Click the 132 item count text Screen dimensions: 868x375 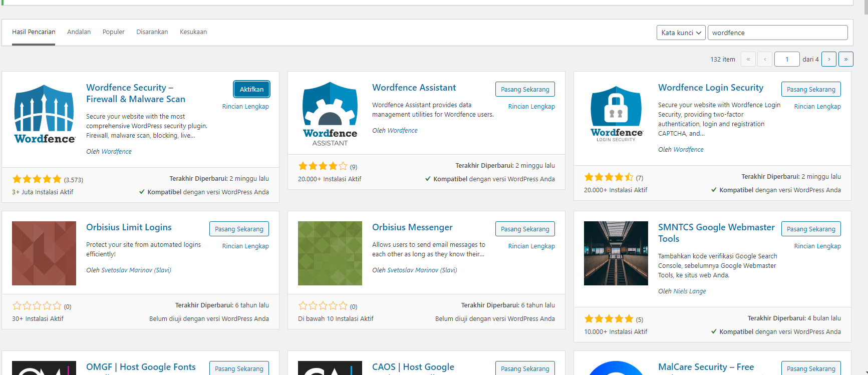(x=723, y=60)
